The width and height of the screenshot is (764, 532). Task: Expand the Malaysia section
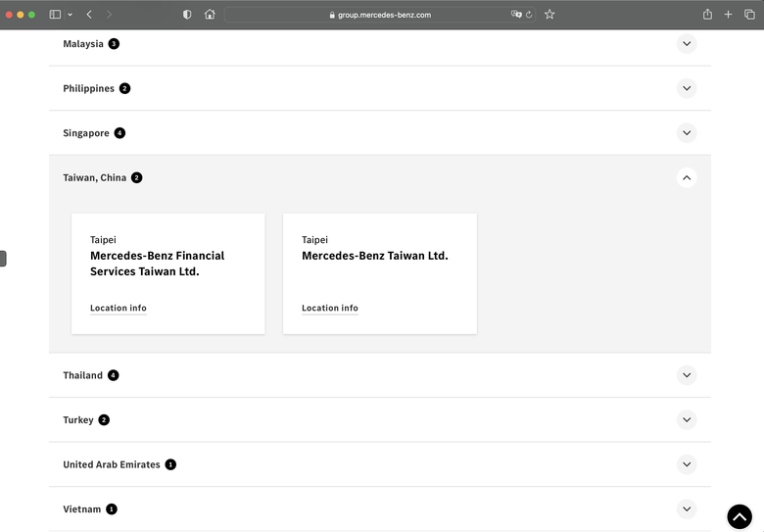click(687, 44)
